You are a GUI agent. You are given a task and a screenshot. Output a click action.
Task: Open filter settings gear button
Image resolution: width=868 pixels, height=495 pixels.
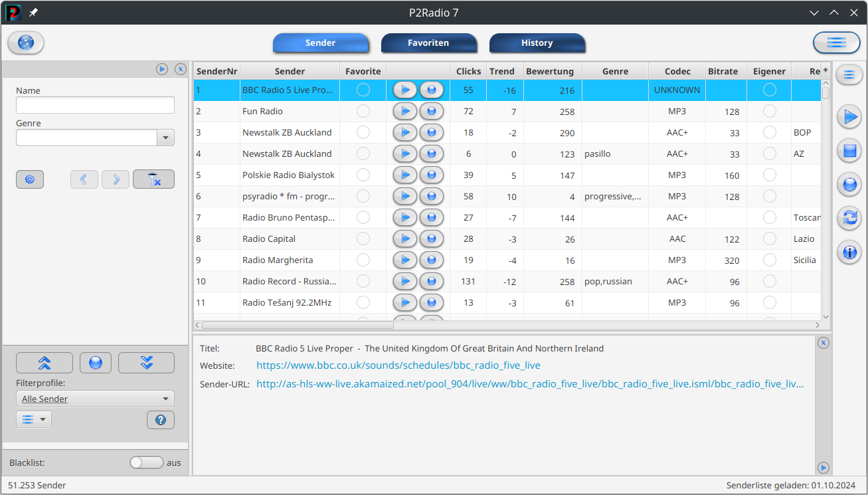point(30,179)
